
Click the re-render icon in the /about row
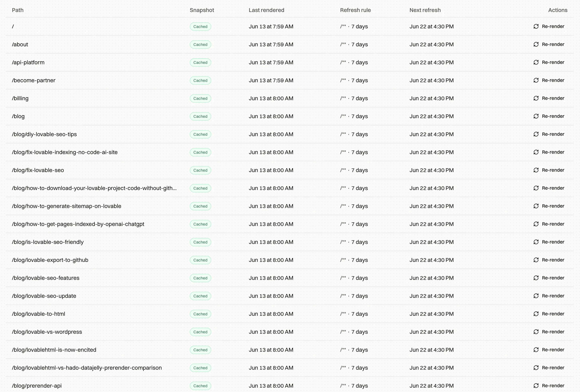point(536,45)
